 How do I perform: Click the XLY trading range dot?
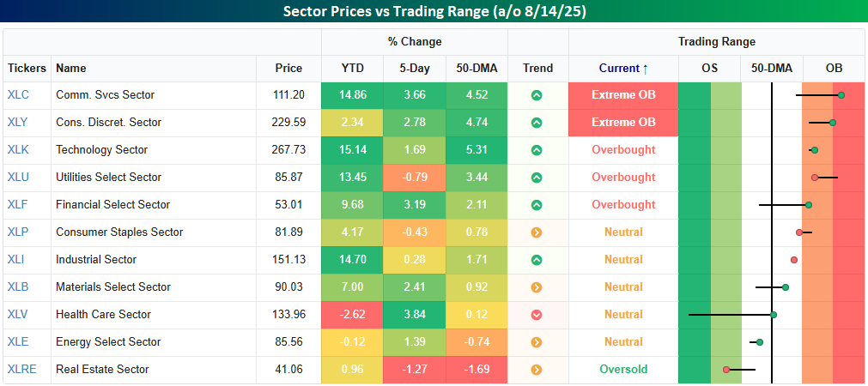pyautogui.click(x=833, y=123)
